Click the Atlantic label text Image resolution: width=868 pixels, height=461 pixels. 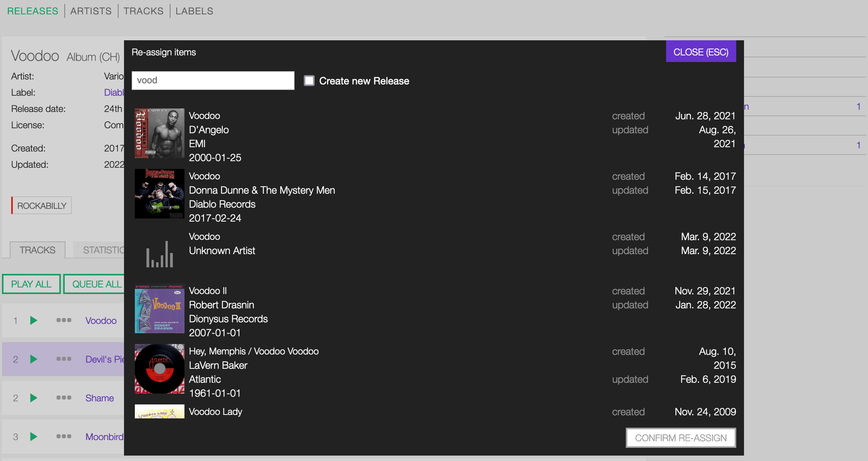(x=205, y=379)
